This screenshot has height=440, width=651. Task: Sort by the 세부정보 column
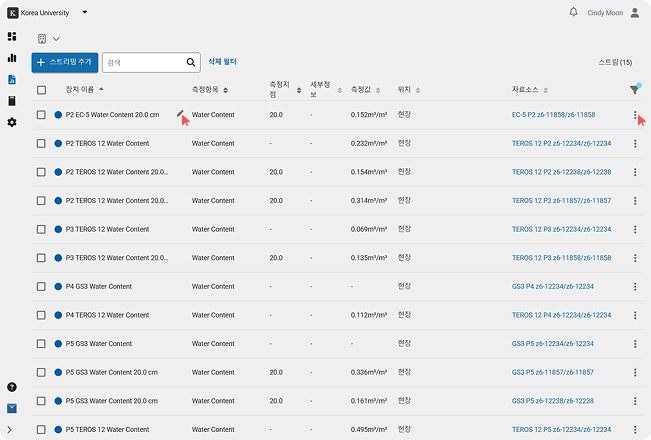326,90
